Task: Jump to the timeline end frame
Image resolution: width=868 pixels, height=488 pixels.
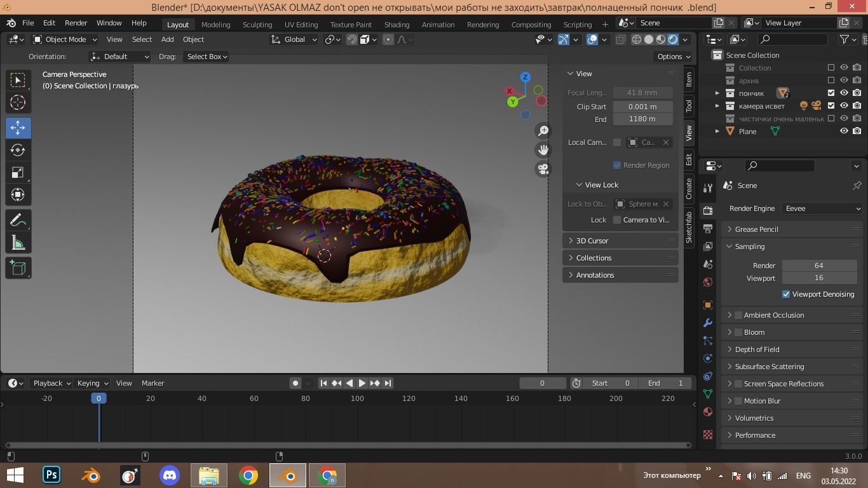Action: click(x=388, y=383)
